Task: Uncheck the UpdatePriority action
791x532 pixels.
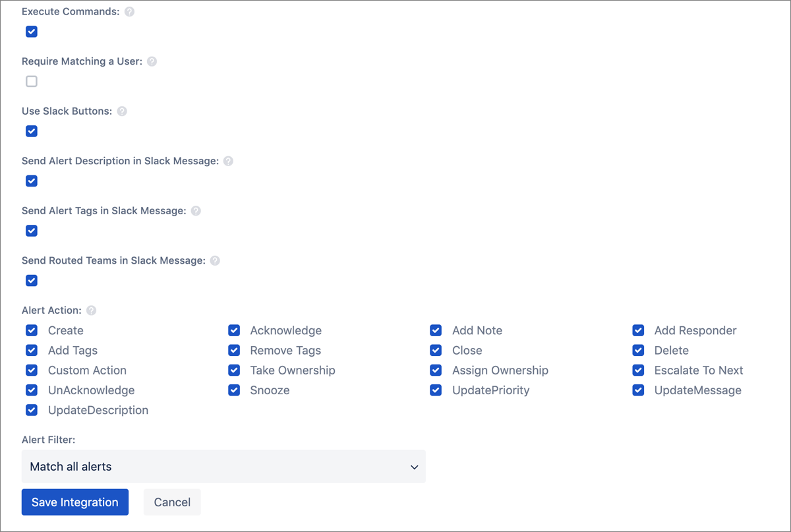Action: tap(436, 390)
